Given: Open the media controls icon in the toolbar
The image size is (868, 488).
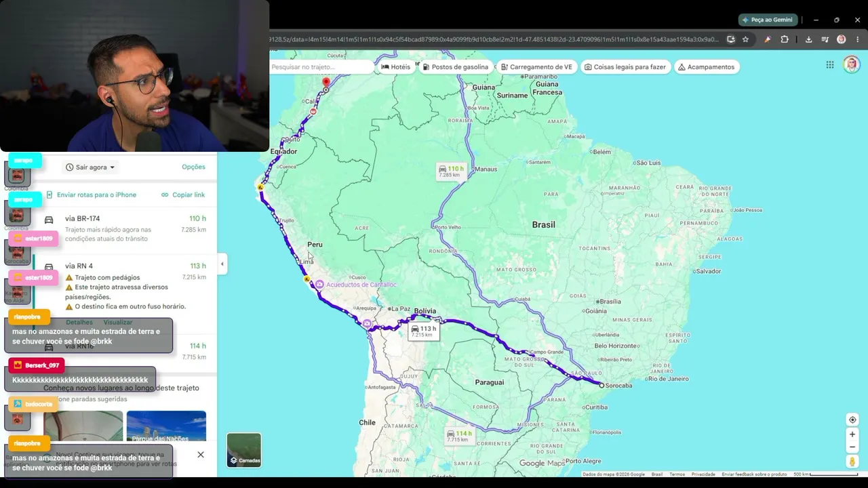Looking at the screenshot, I should pos(825,39).
